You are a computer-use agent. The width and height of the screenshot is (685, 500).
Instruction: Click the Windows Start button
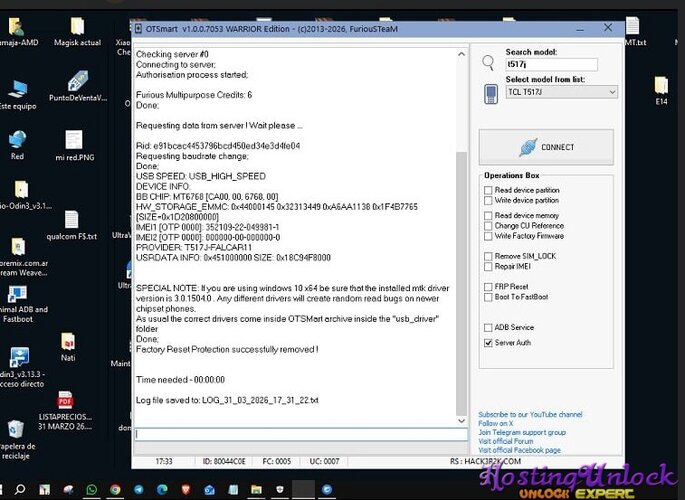tap(12, 490)
